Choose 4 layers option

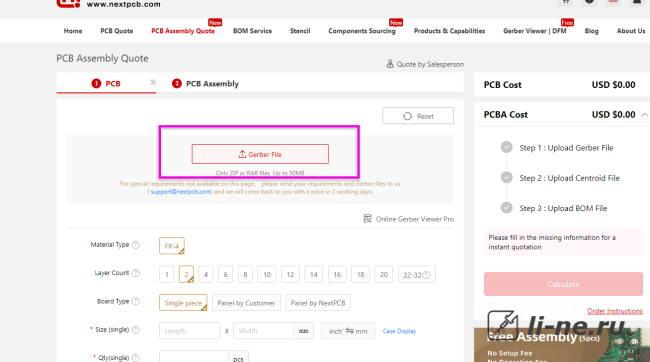click(x=206, y=275)
